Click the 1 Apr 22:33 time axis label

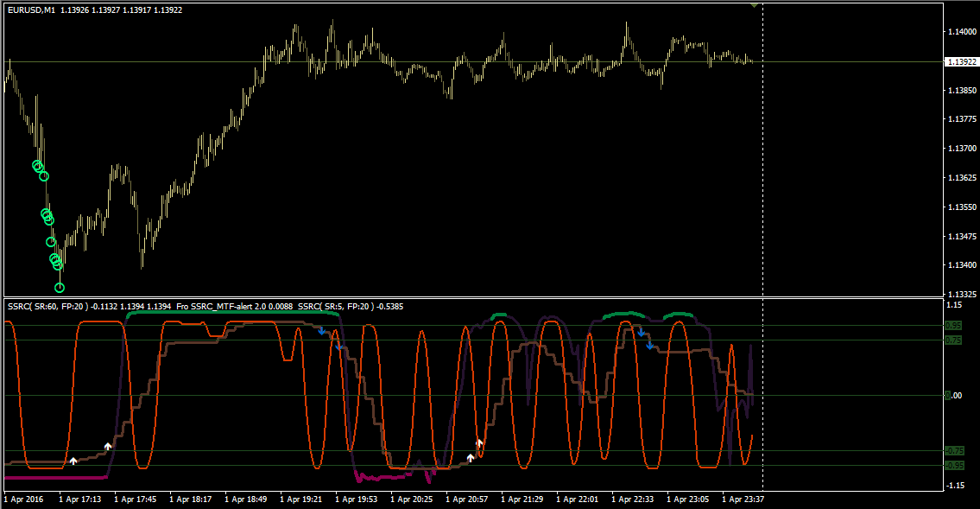coord(633,499)
